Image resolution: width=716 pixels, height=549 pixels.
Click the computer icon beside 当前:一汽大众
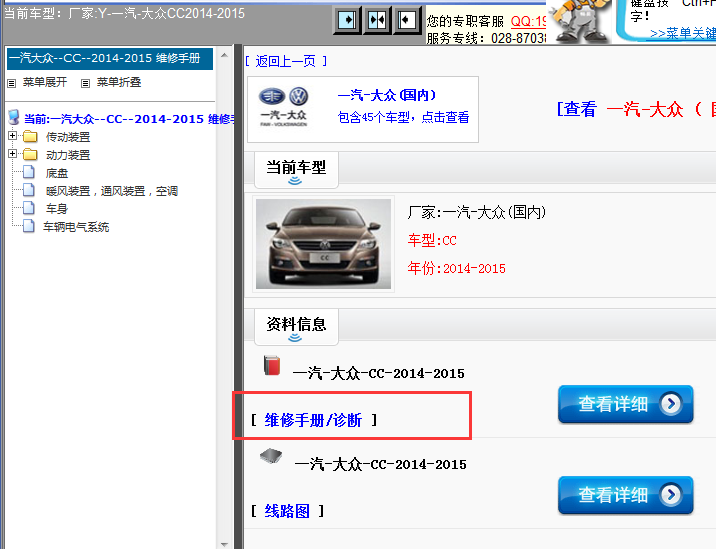(x=14, y=117)
